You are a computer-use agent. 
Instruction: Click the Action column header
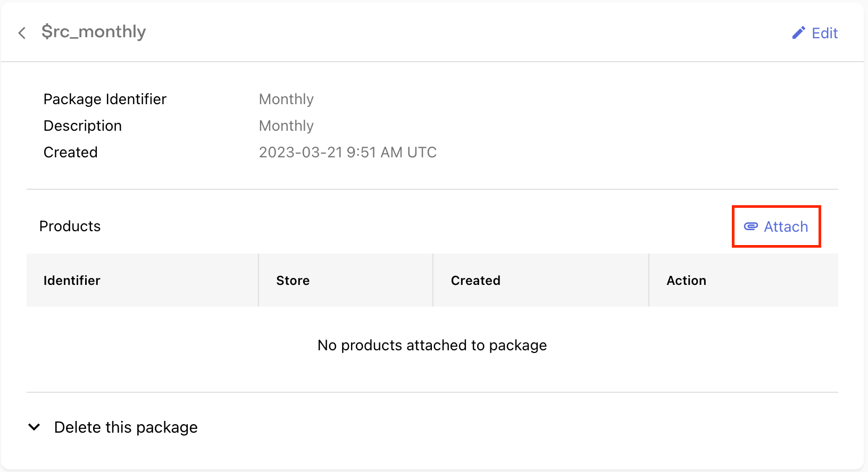click(686, 280)
